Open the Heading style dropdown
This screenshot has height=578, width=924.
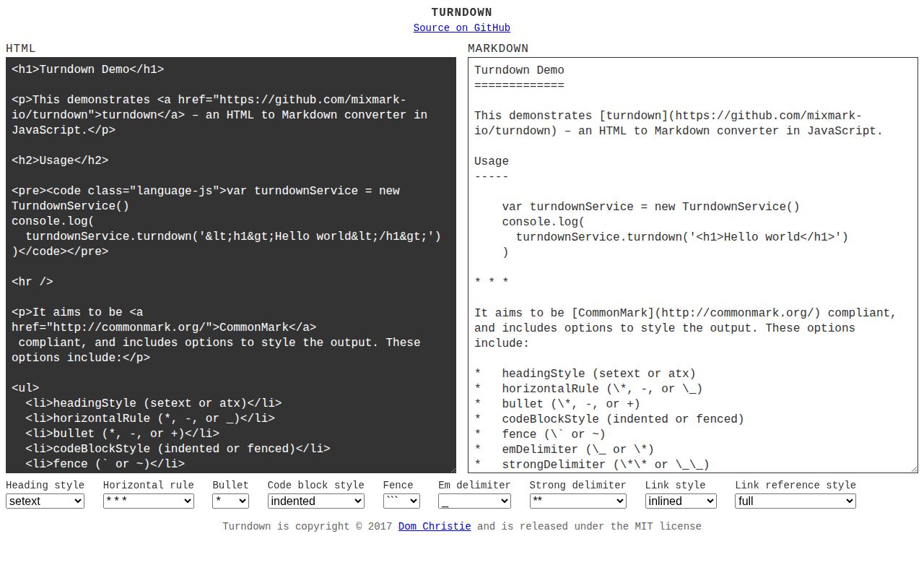point(45,501)
